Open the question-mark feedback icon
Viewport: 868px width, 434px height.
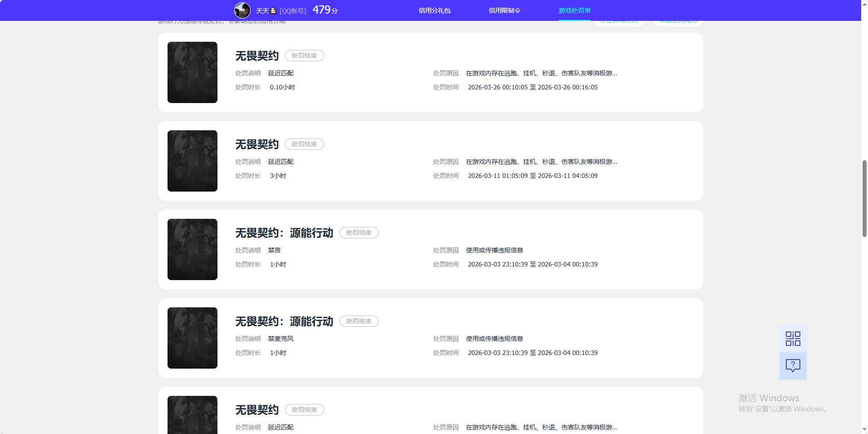click(x=793, y=365)
